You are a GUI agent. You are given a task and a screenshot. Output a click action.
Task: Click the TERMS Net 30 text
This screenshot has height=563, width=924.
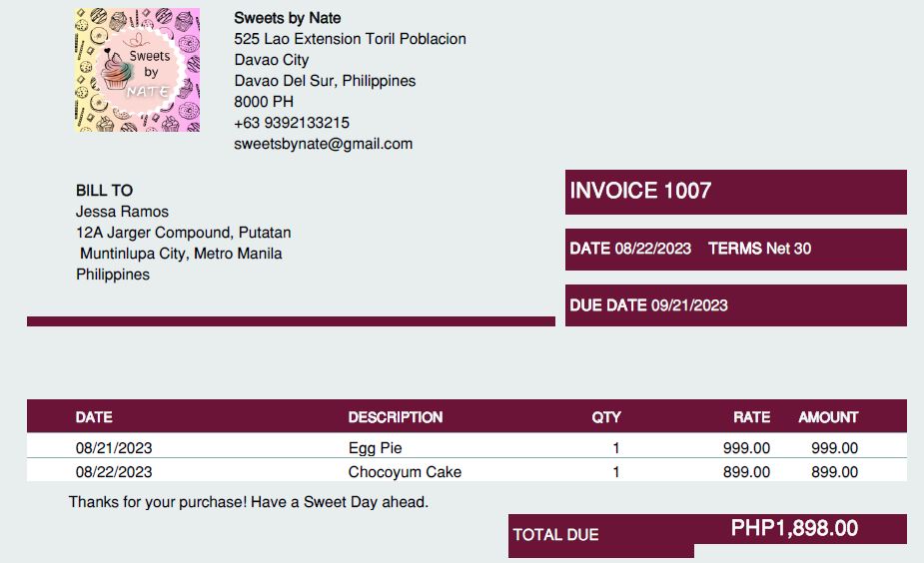pos(759,249)
